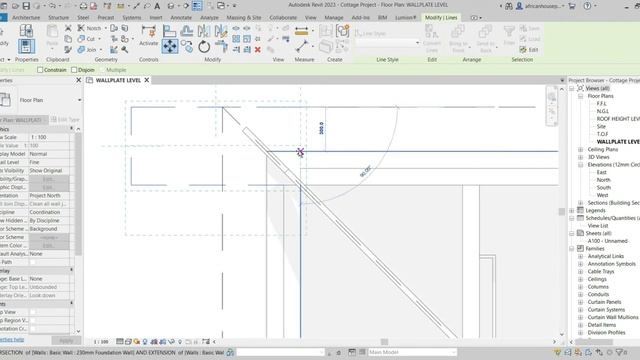Click the Help question mark icon
Image resolution: width=640 pixels, height=360 pixels.
point(587,6)
